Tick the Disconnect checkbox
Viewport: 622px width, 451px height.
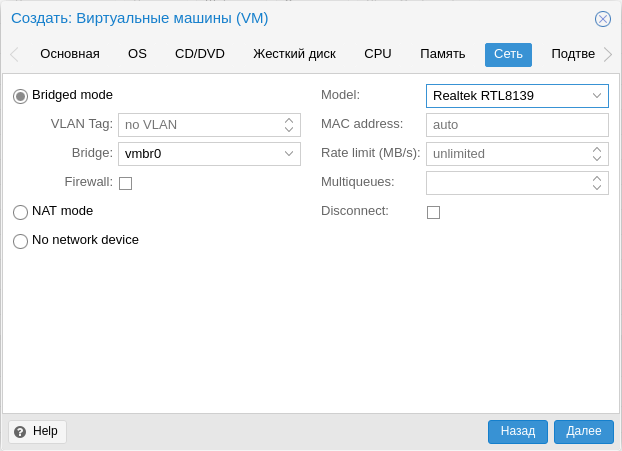point(433,212)
